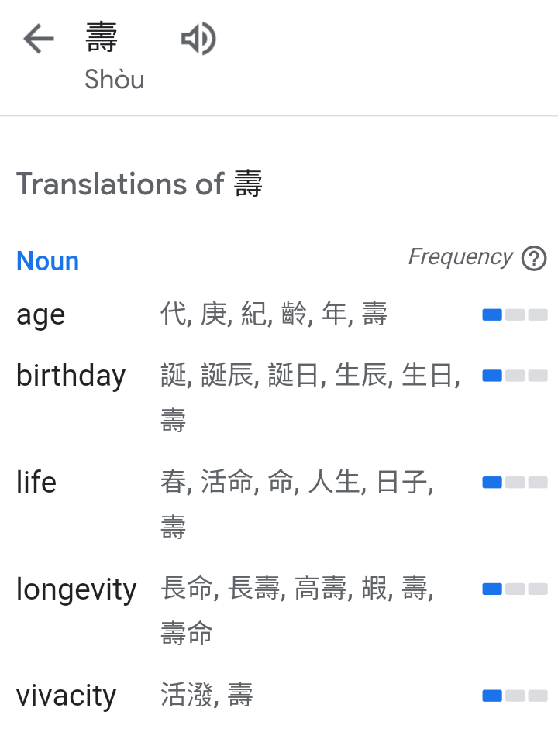This screenshot has width=558, height=756.
Task: Click the translation 'longevity'
Action: pyautogui.click(x=76, y=589)
